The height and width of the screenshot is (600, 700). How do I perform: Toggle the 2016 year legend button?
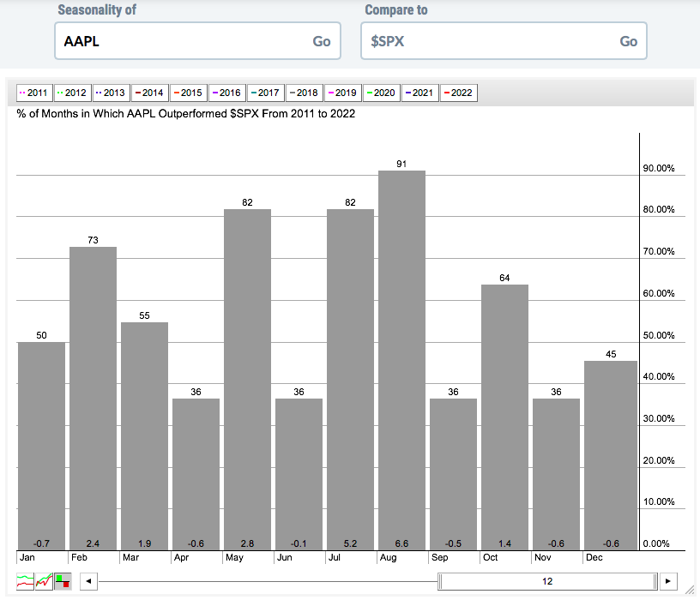click(227, 93)
